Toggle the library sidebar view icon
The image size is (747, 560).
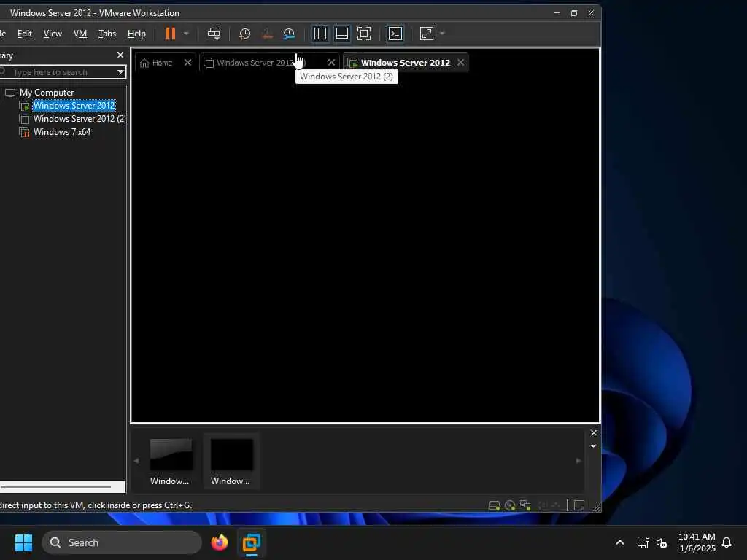point(320,34)
